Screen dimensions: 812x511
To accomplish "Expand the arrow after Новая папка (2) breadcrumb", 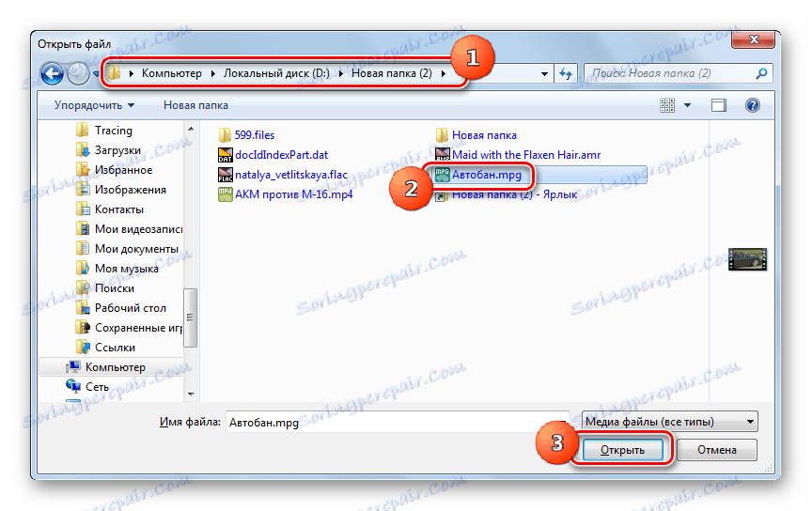I will click(x=444, y=73).
